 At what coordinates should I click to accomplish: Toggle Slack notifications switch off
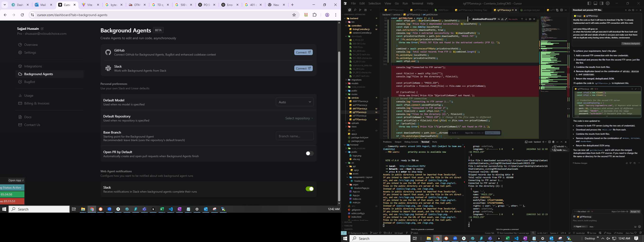(x=309, y=189)
